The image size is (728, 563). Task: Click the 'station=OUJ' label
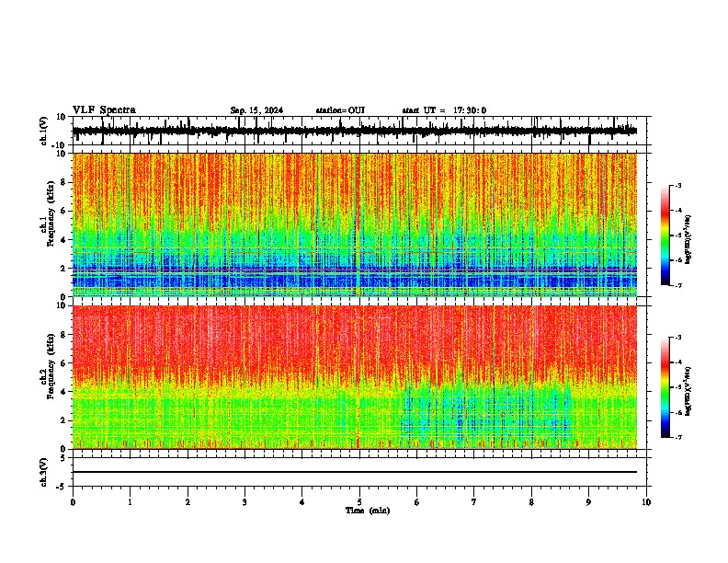click(340, 110)
